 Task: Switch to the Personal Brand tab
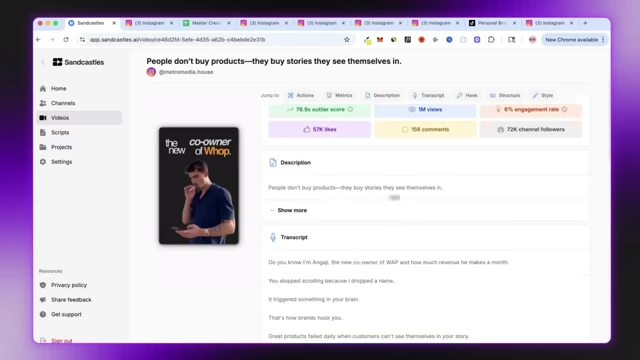[x=492, y=23]
